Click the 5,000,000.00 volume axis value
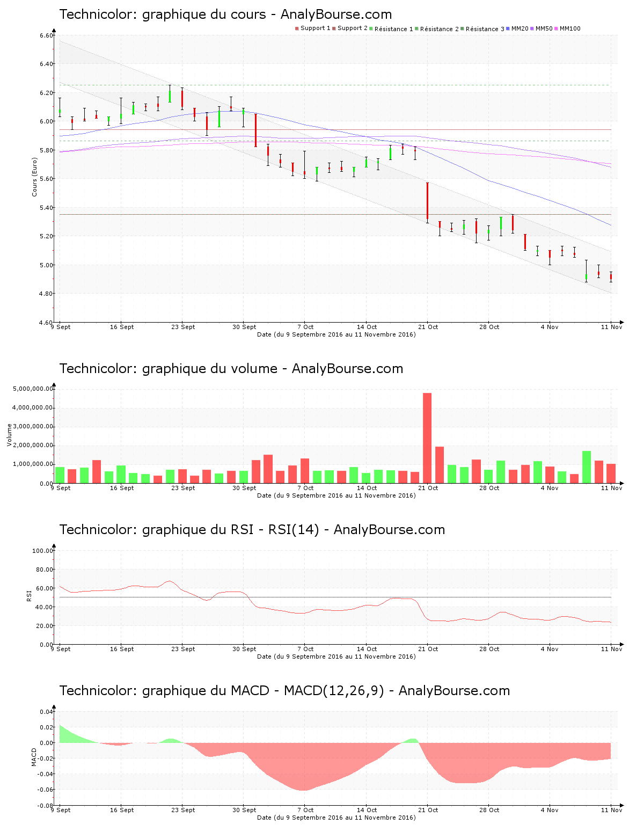Image resolution: width=644 pixels, height=832 pixels. (x=33, y=389)
